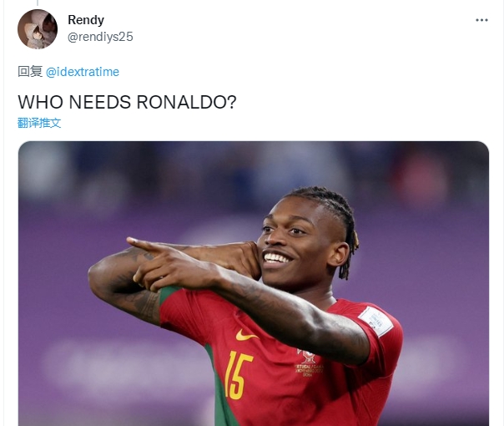Click the thread connector line above avatar
Viewport: 504px width, 426px height.
pos(38,3)
